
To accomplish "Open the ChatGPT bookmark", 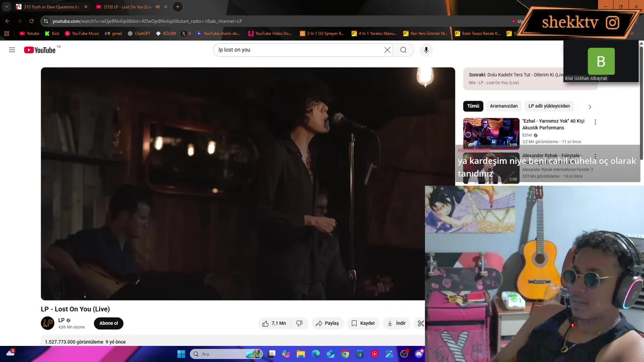I will point(139,34).
